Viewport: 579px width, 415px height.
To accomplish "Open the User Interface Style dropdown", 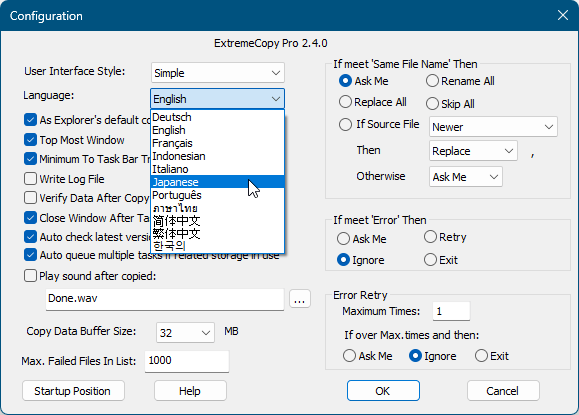I will click(x=217, y=73).
